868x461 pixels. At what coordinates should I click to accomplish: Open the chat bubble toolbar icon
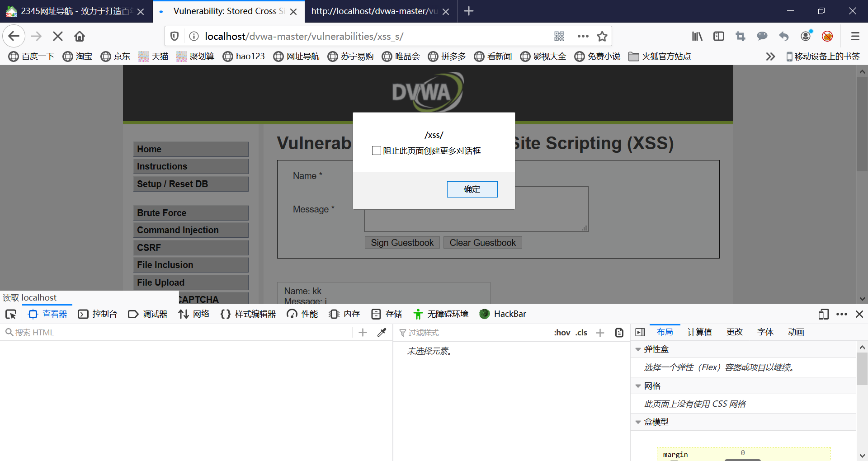pyautogui.click(x=762, y=36)
